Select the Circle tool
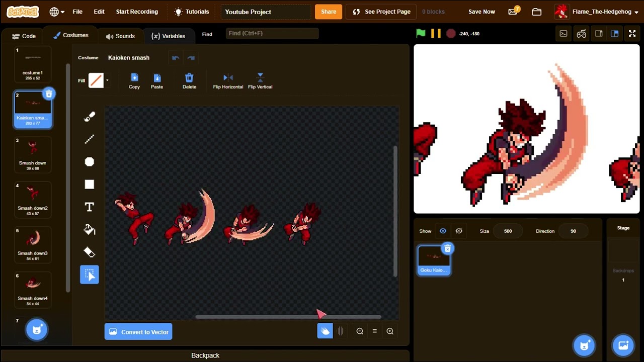 pyautogui.click(x=90, y=162)
